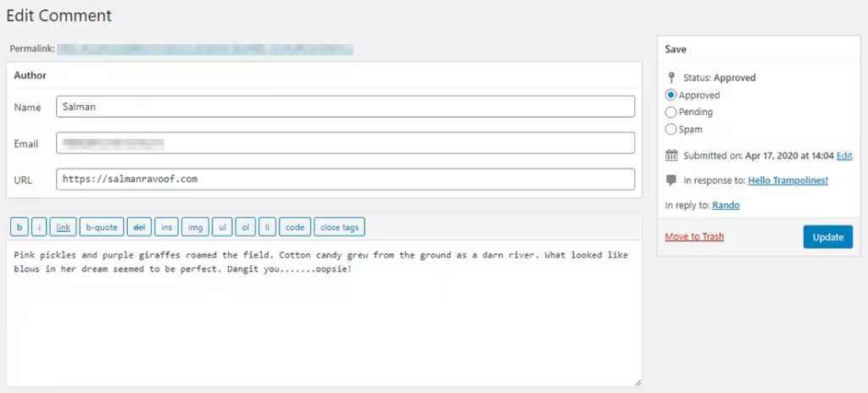Click the Edit Comment page title
This screenshot has height=393, width=868.
tap(59, 15)
